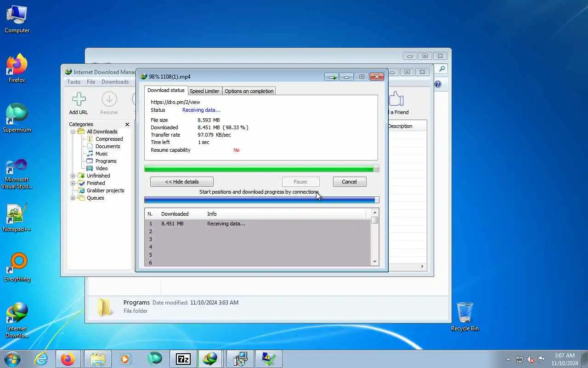Expand the Unfinished category node
Screen dimensions: 588x368
coord(73,176)
